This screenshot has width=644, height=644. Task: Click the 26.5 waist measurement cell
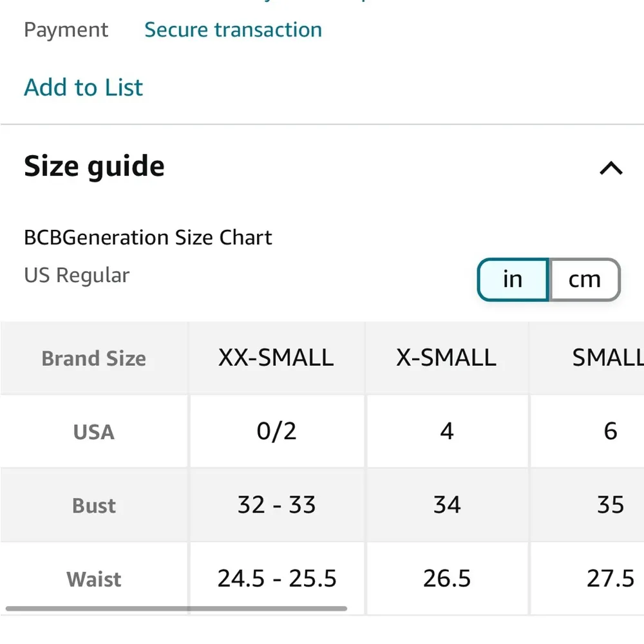[x=446, y=578]
